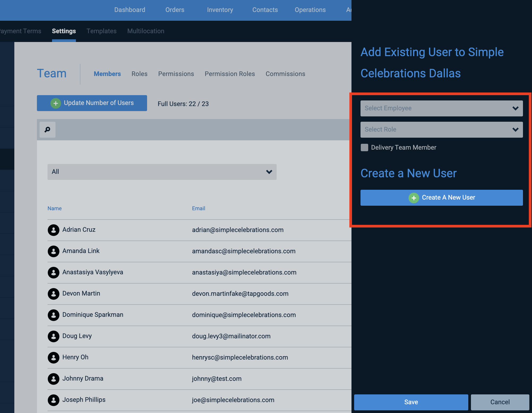Click Anastasiya Vasylyeva's avatar icon
This screenshot has height=413, width=532.
(x=53, y=273)
